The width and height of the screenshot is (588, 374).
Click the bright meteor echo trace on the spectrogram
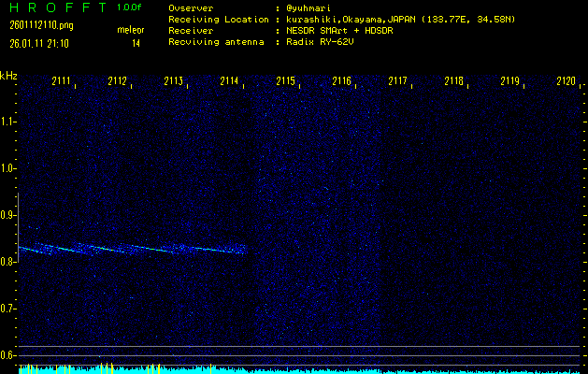coord(133,249)
